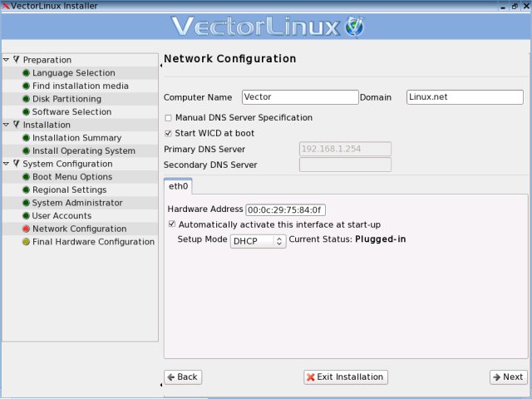Click the red dot beside Network Configuration

pos(26,229)
